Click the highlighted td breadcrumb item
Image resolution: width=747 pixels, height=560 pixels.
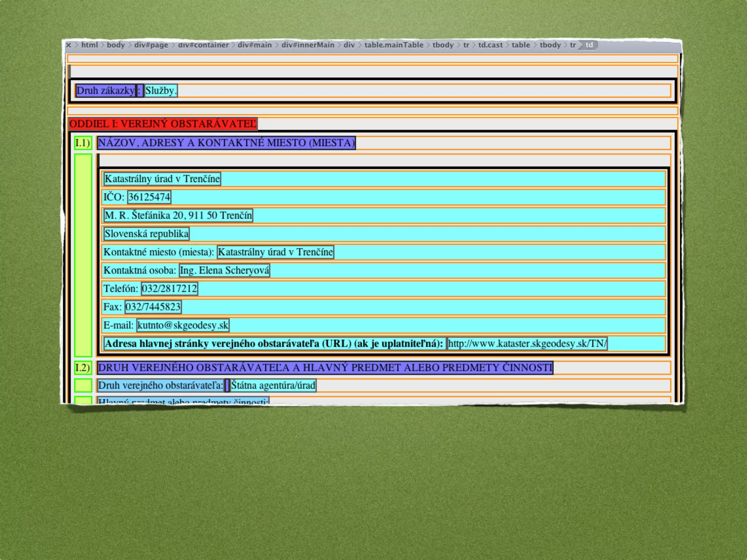tap(589, 45)
